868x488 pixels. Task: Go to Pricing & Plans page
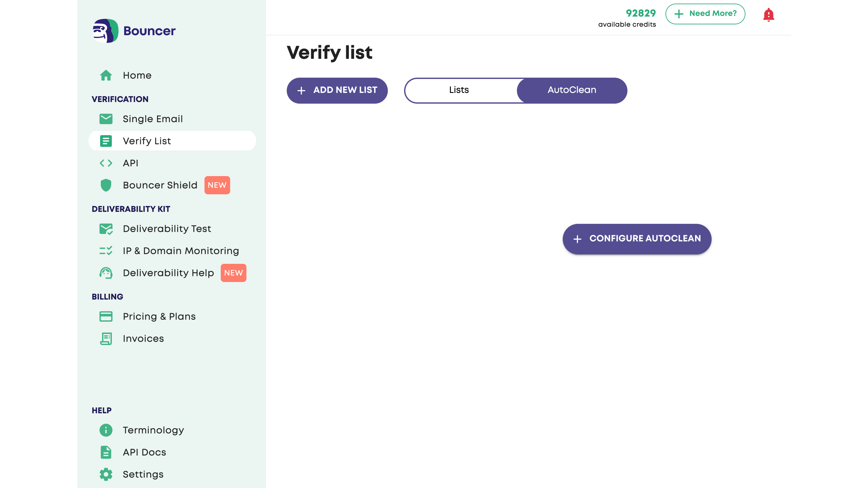tap(159, 316)
